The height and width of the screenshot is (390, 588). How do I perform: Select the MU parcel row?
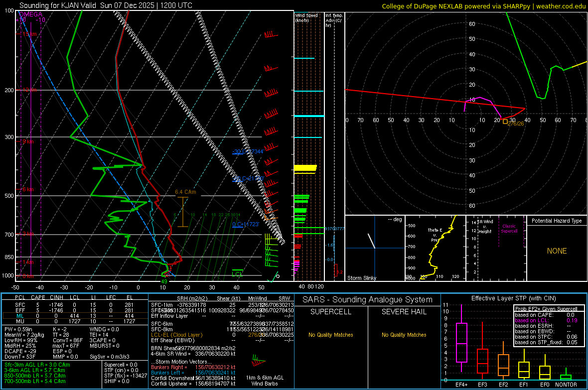click(x=75, y=321)
